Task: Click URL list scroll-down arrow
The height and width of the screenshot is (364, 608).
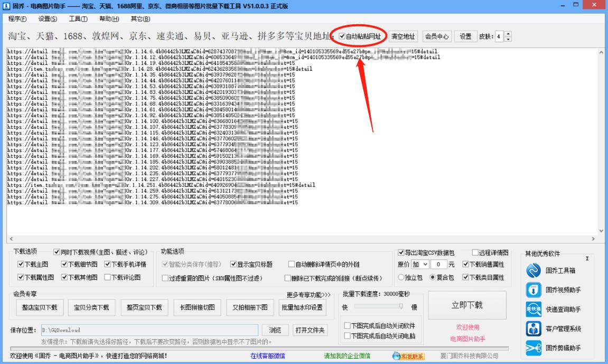Action: pos(601,231)
